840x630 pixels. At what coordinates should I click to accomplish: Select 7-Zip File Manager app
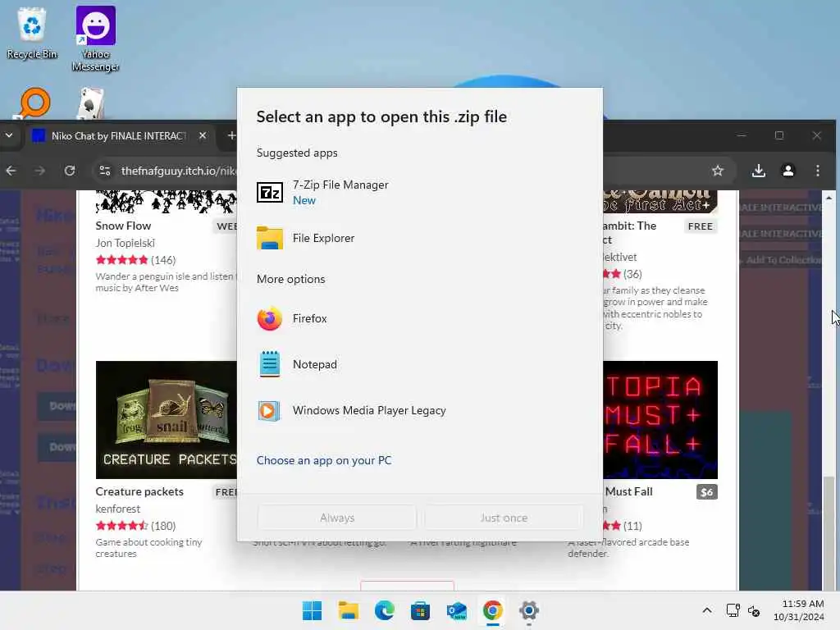[x=419, y=192]
